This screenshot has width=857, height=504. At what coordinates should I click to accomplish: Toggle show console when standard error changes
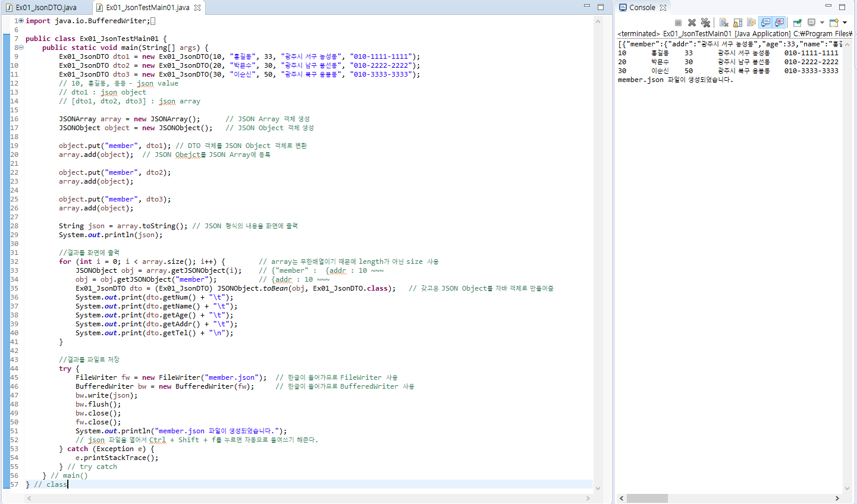point(779,23)
